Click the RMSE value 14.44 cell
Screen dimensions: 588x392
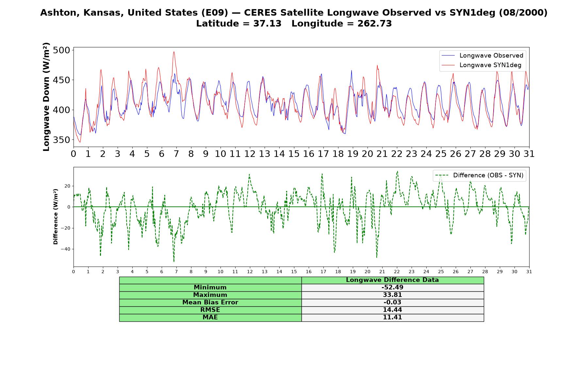coord(393,310)
